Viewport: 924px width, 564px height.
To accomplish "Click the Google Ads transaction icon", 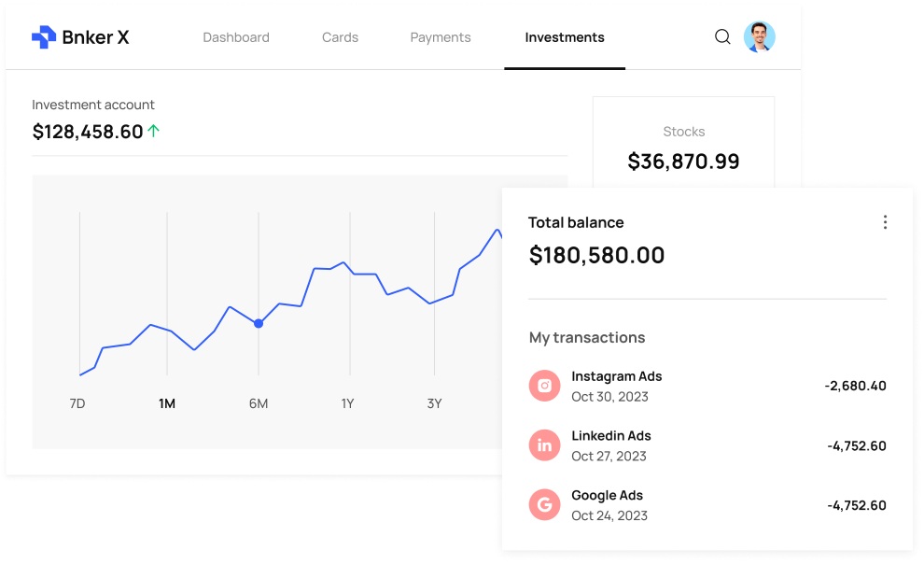I will (x=544, y=504).
